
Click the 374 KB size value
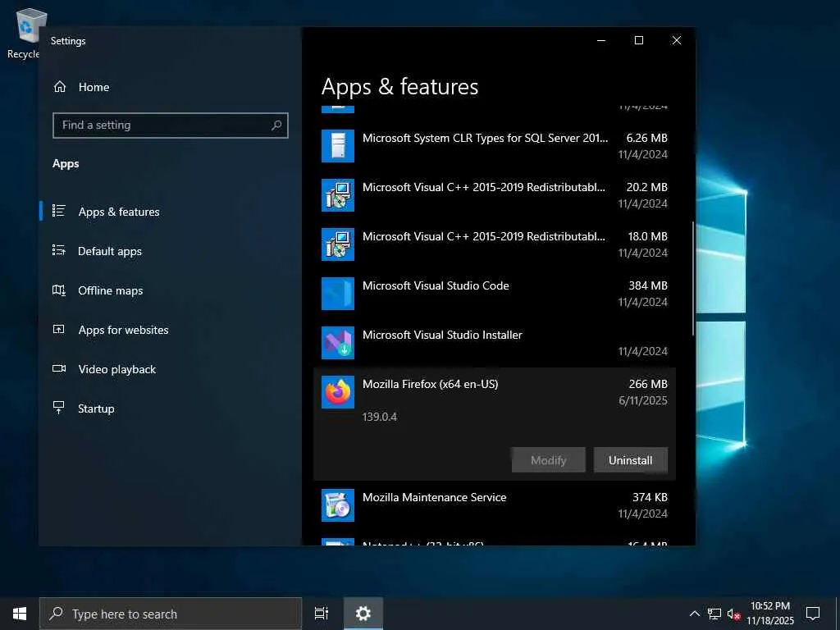650,497
